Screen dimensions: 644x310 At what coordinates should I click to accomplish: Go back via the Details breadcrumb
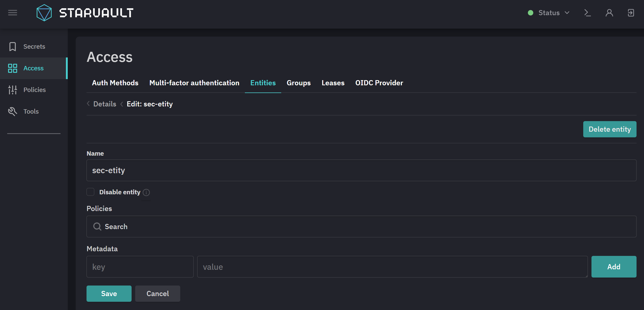pyautogui.click(x=105, y=104)
